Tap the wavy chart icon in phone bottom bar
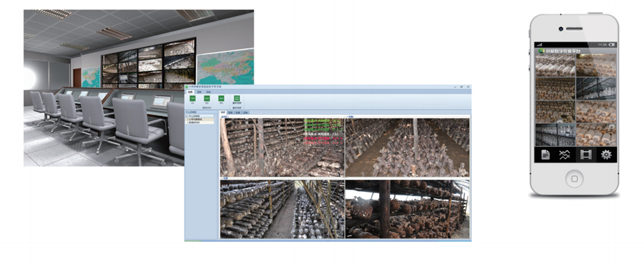Viewport: 644px width, 265px height. (565, 155)
